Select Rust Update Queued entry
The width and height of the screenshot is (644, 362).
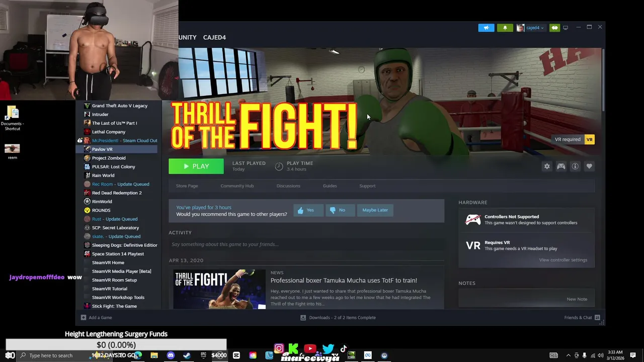[115, 219]
